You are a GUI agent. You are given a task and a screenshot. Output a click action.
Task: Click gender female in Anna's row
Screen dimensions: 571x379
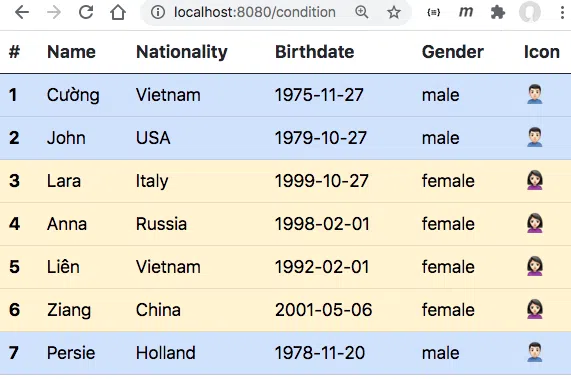(448, 224)
